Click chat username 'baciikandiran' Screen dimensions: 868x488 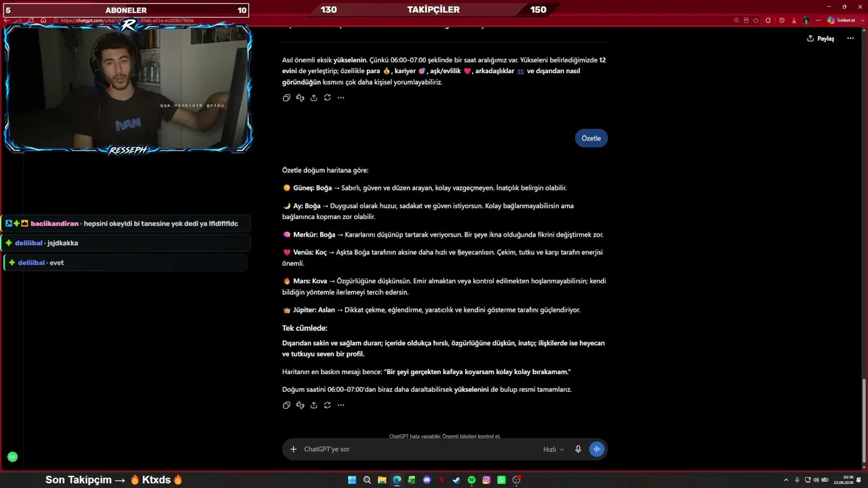tap(54, 224)
